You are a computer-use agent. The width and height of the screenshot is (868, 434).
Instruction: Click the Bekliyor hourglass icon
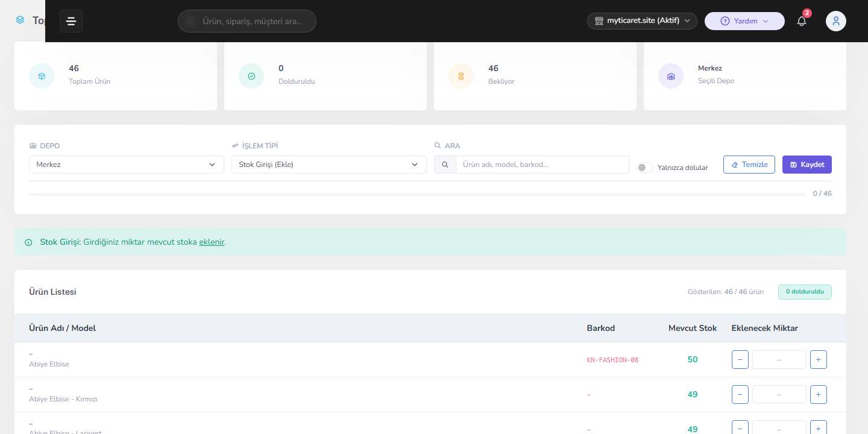click(x=461, y=76)
